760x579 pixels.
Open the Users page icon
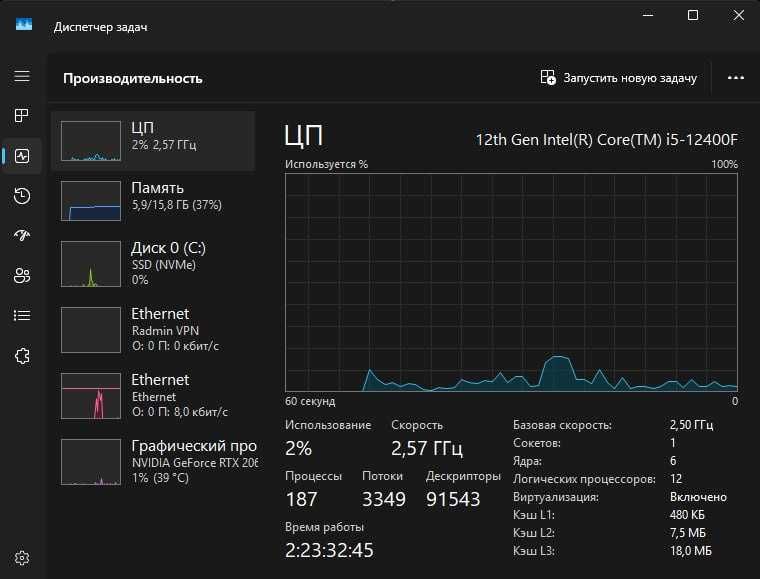click(22, 275)
